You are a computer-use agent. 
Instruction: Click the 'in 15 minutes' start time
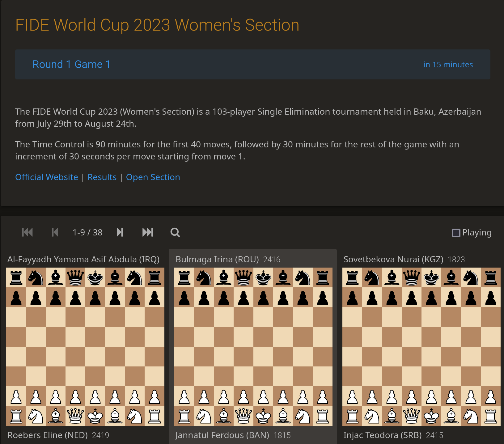(x=448, y=65)
